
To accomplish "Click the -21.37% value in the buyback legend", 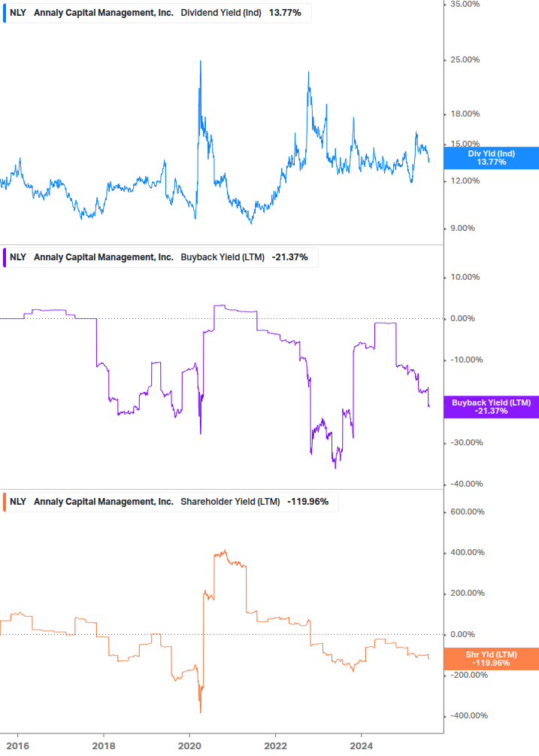I will pos(289,257).
